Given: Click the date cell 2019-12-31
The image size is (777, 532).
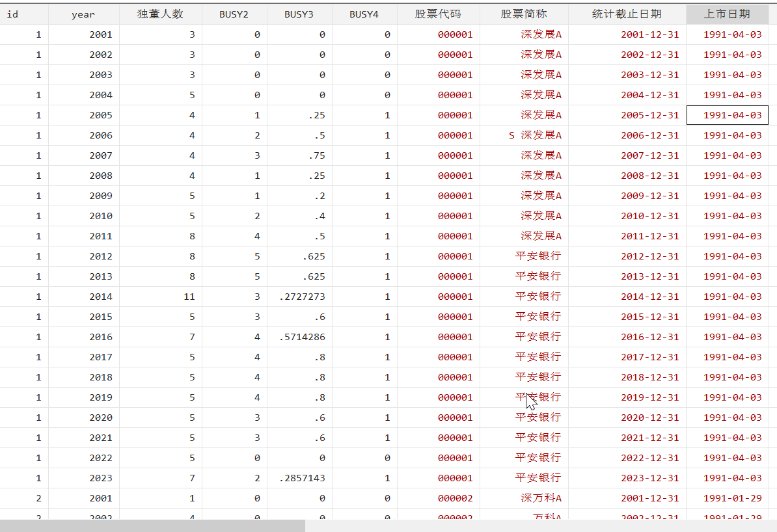Looking at the screenshot, I should point(627,397).
